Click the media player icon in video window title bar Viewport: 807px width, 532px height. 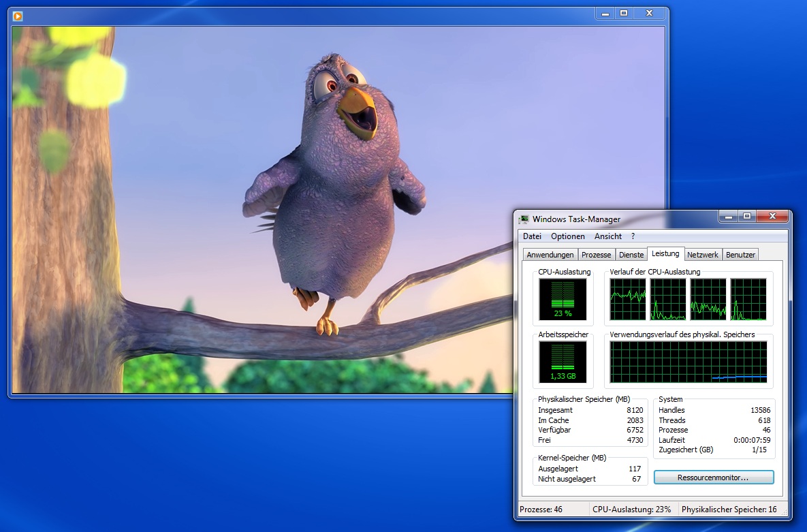(x=18, y=16)
